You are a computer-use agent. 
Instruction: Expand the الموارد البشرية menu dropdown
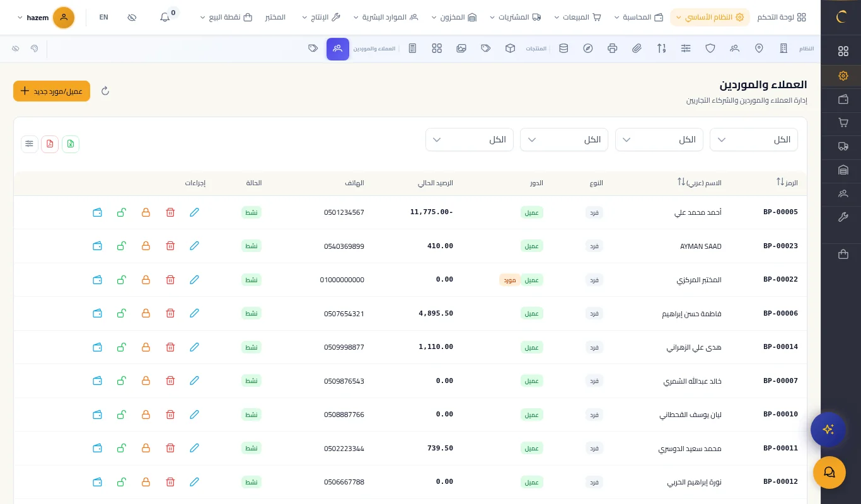click(386, 17)
